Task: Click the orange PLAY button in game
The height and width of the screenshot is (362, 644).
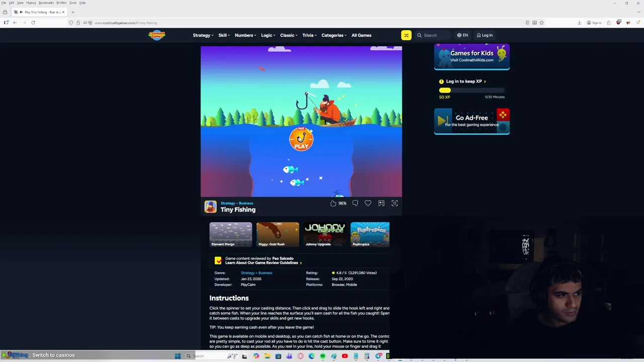Action: [x=301, y=139]
